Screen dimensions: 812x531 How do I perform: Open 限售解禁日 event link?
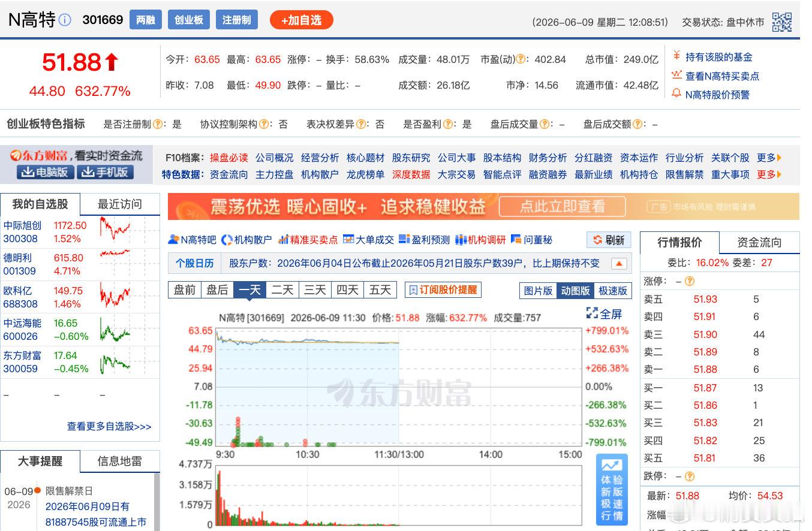(x=69, y=491)
